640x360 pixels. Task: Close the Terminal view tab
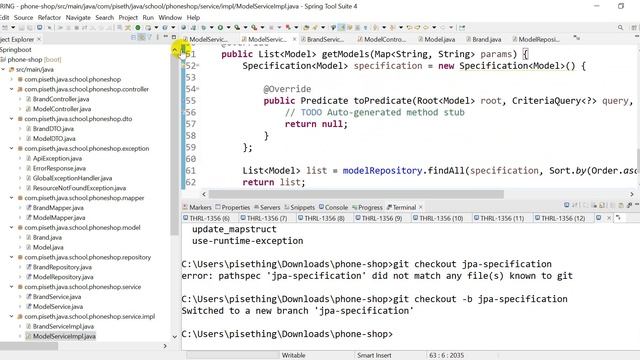[x=420, y=207]
